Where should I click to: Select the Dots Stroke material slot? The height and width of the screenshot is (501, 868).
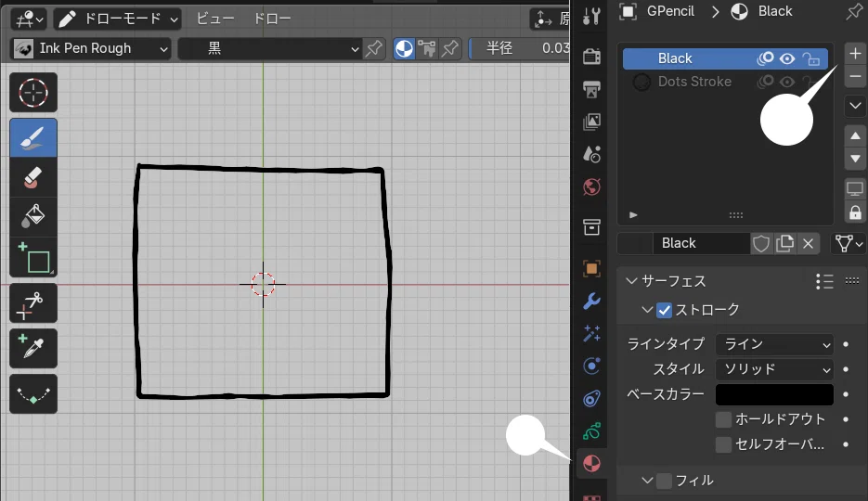pyautogui.click(x=725, y=82)
